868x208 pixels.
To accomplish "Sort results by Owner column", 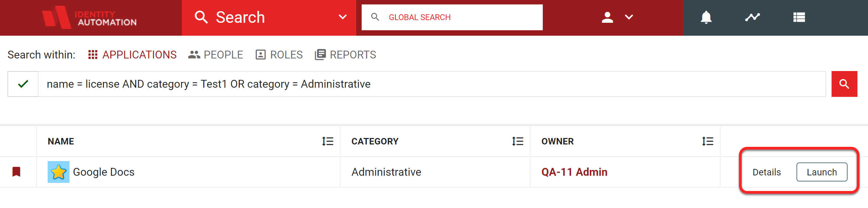I will 708,141.
